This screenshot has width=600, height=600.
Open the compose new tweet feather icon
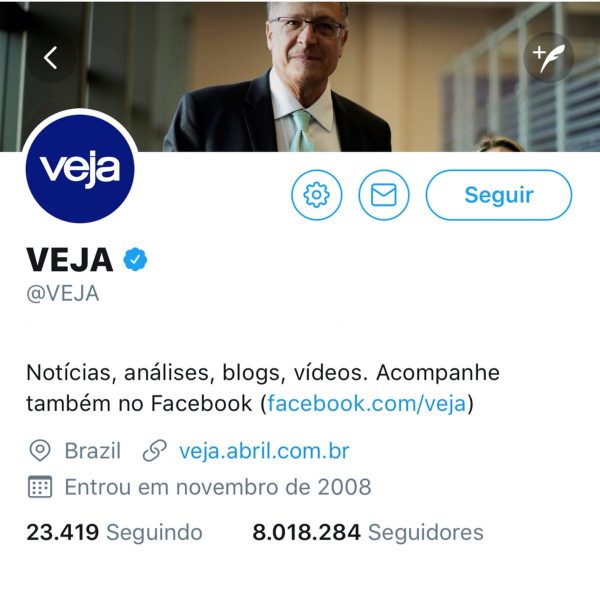[549, 58]
